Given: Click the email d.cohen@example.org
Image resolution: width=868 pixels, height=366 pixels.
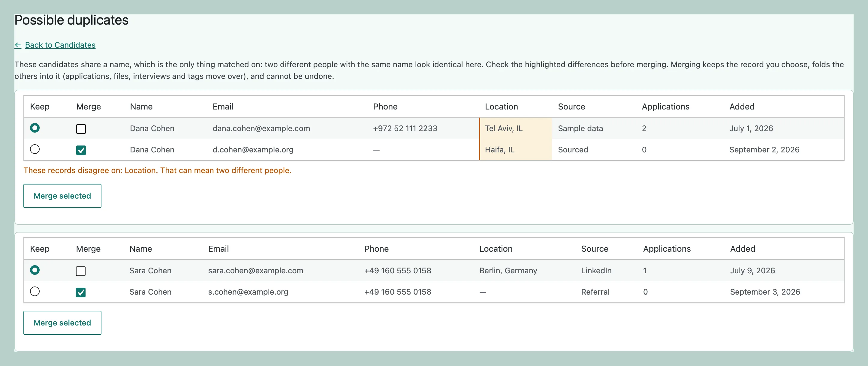Looking at the screenshot, I should point(253,149).
